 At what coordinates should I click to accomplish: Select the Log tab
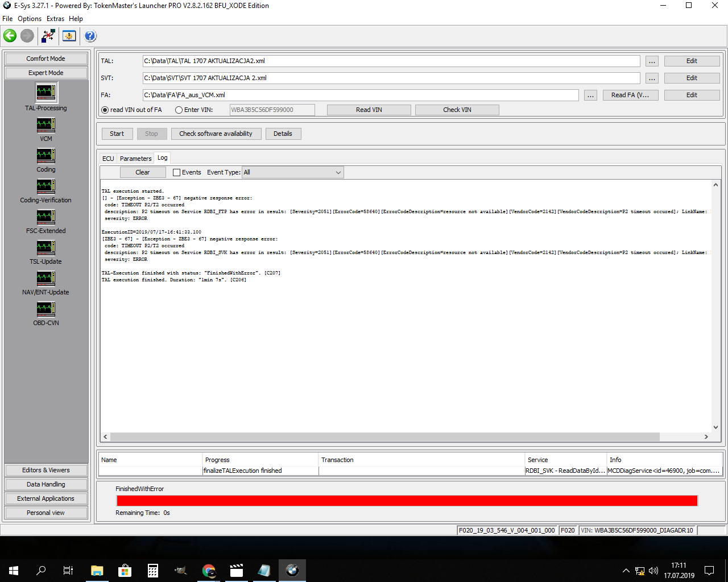163,158
